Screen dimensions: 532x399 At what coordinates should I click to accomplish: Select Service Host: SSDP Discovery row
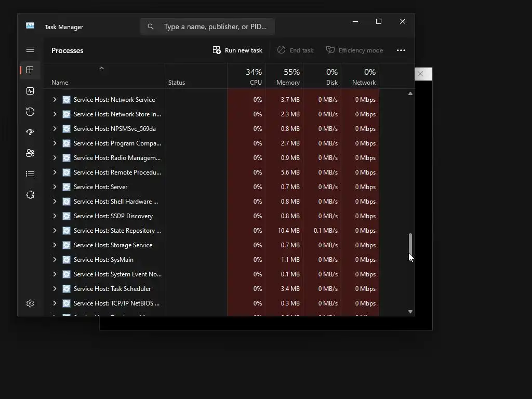pos(212,216)
